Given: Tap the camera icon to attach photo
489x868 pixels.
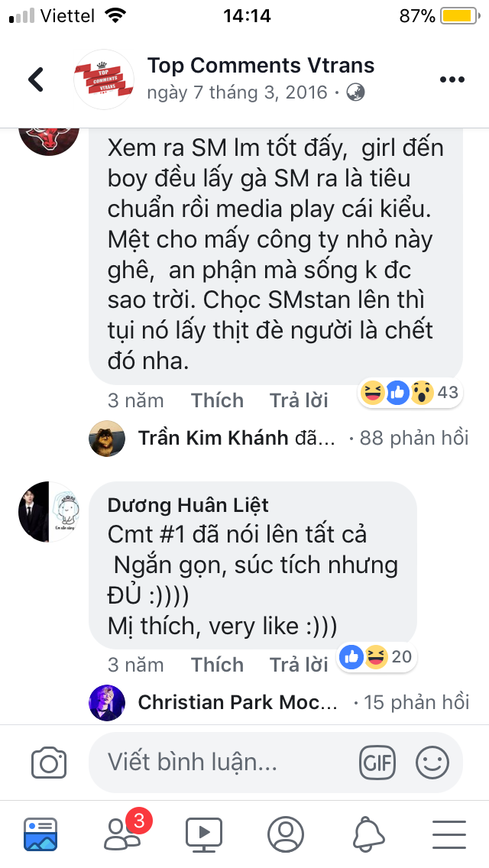Looking at the screenshot, I should coord(49,763).
